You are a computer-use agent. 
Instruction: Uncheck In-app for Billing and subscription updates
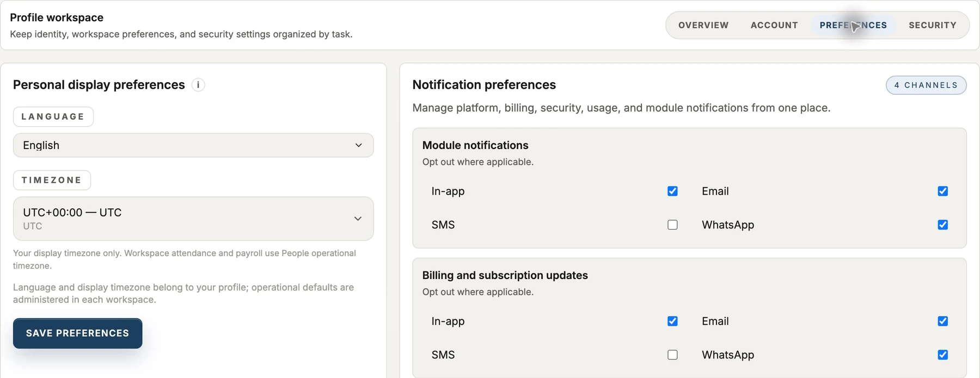tap(672, 321)
